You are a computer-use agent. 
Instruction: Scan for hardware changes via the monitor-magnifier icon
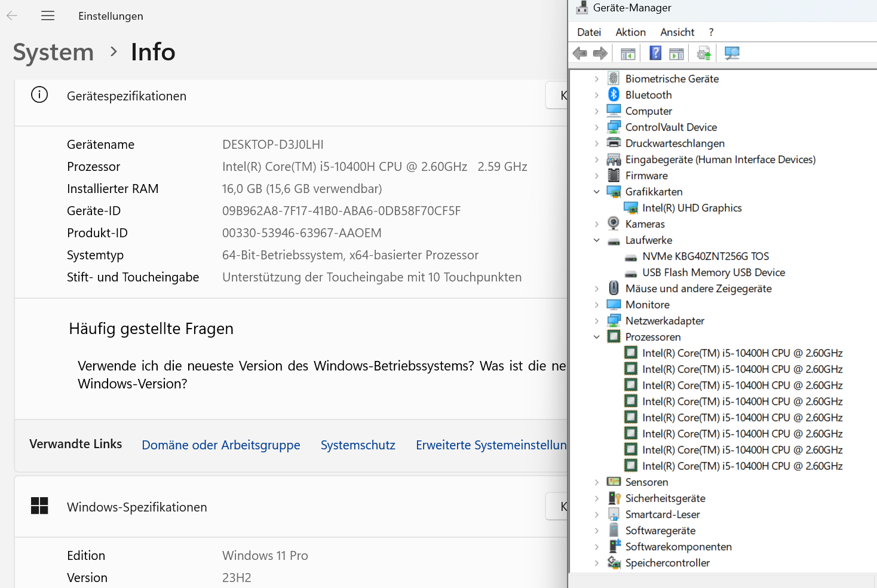pos(732,53)
